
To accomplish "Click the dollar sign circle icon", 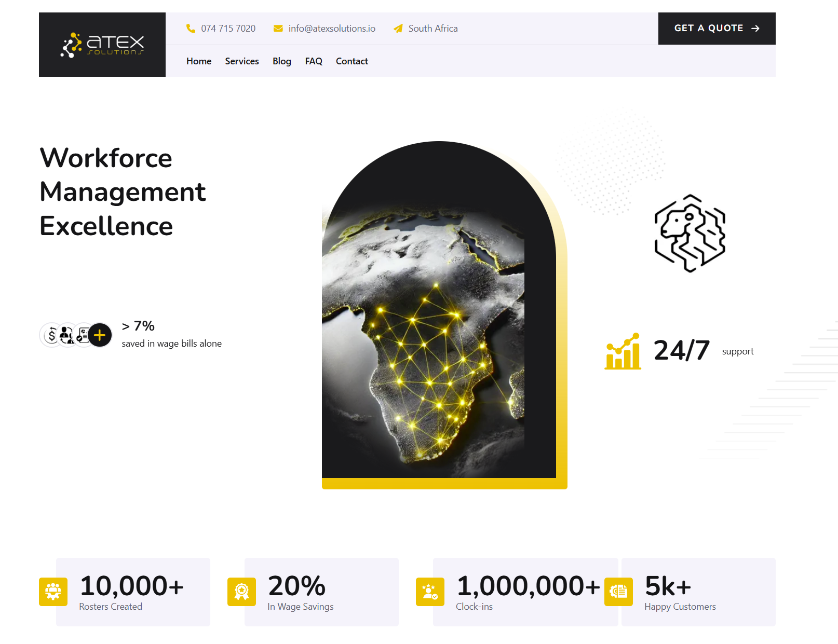I will coord(51,335).
